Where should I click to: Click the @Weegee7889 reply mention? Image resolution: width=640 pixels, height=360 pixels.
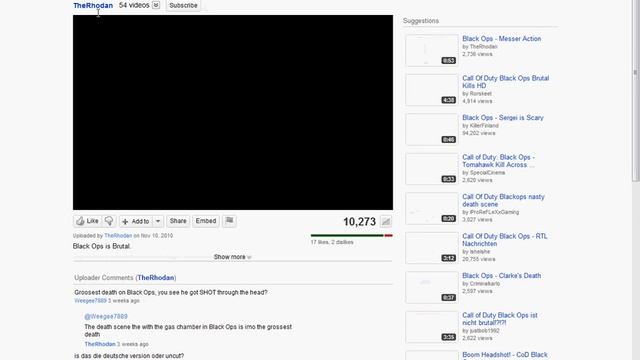click(106, 316)
